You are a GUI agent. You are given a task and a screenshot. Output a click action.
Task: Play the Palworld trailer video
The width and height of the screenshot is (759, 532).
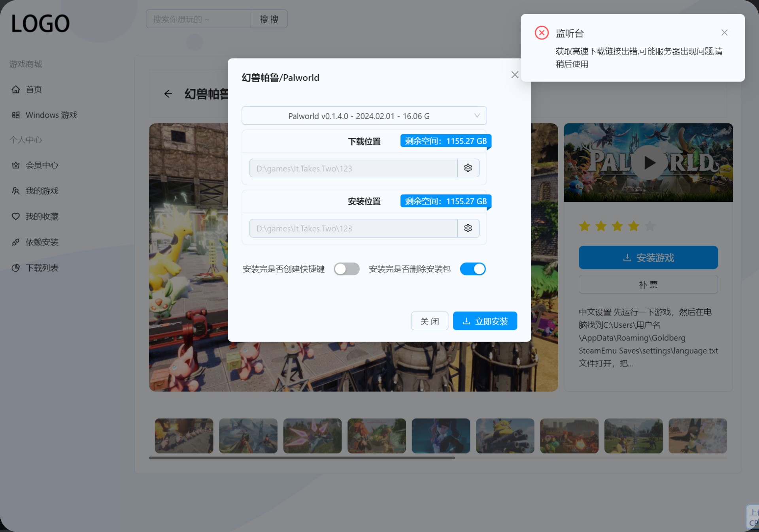click(649, 162)
